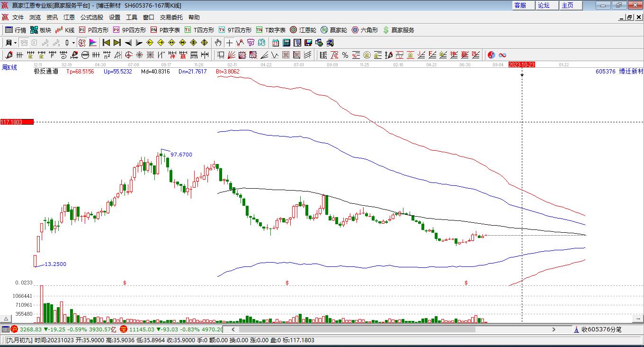Click the 极反通道 indicator label
This screenshot has height=347, width=644.
[46, 72]
